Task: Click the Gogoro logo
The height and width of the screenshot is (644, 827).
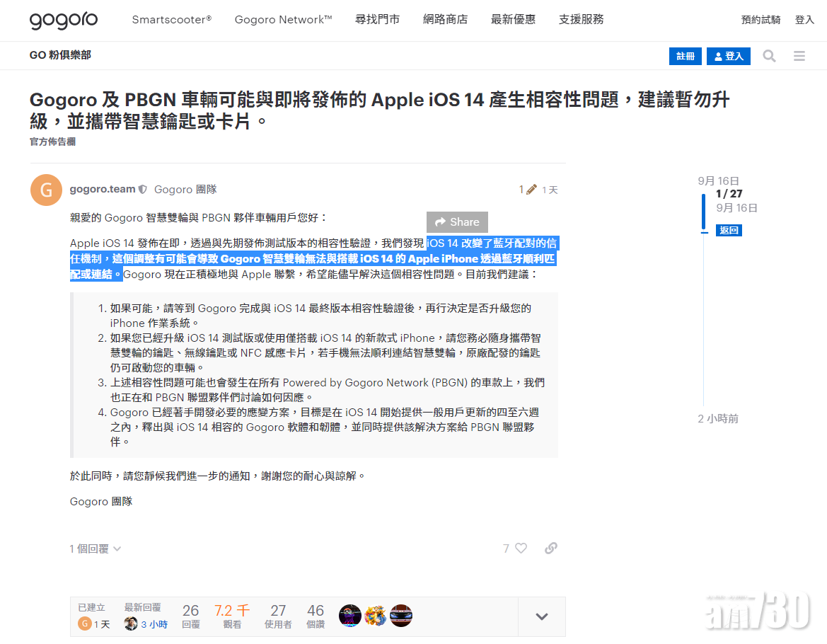Action: [x=64, y=20]
